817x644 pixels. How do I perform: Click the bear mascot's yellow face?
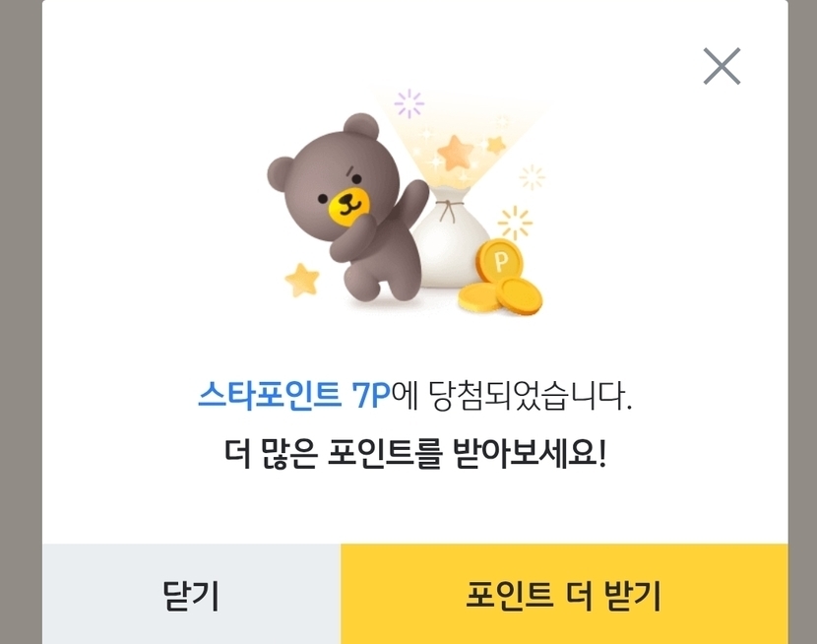(x=349, y=204)
